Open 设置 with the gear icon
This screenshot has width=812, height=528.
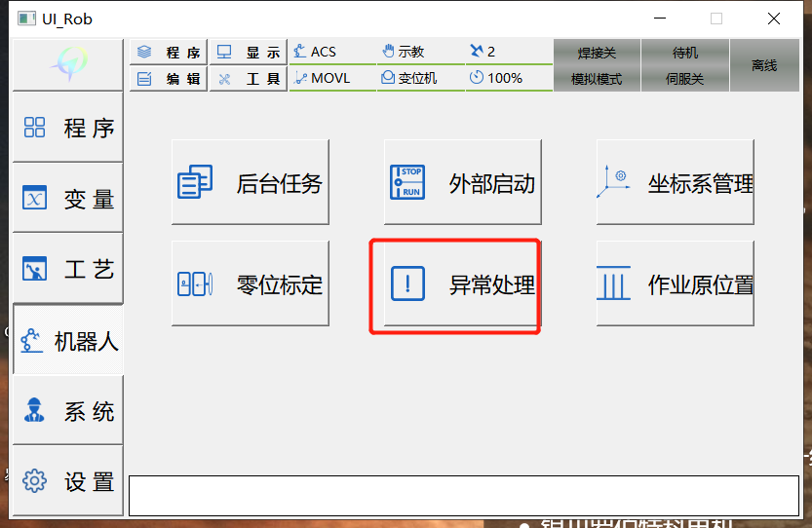pos(68,481)
